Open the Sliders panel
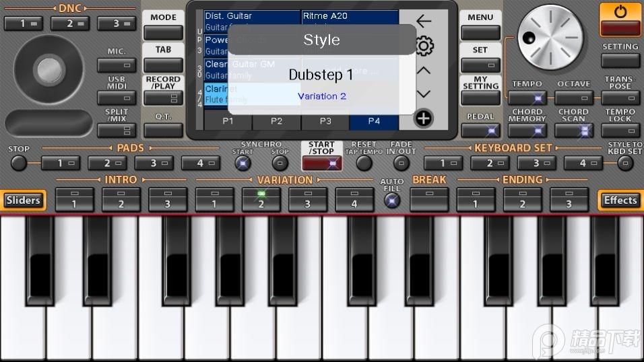Viewport: 644px width, 362px height. tap(23, 200)
